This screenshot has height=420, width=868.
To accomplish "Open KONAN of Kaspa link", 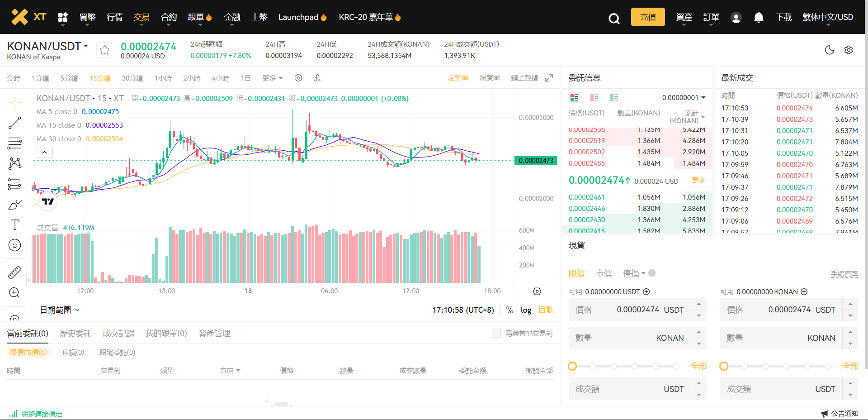I will [x=33, y=57].
